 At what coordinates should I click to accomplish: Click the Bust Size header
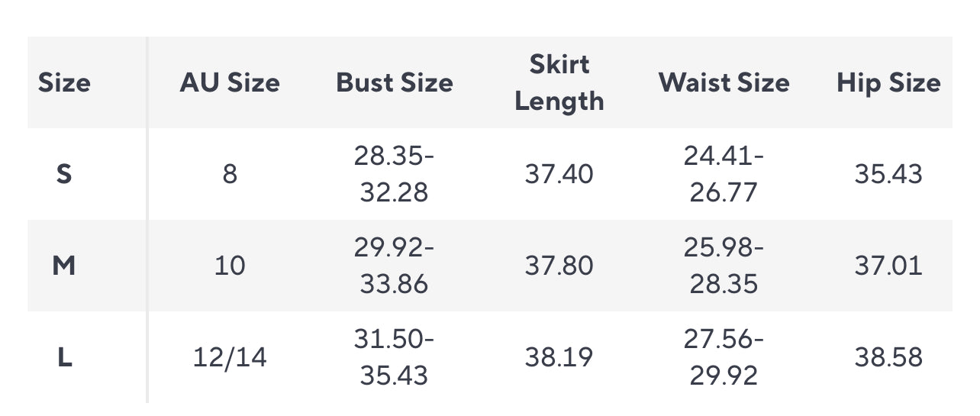point(395,82)
